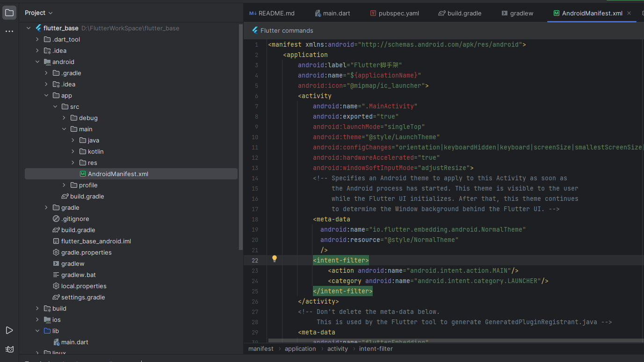The image size is (644, 362).
Task: Click the gradlew script icon in tree
Action: 56,263
